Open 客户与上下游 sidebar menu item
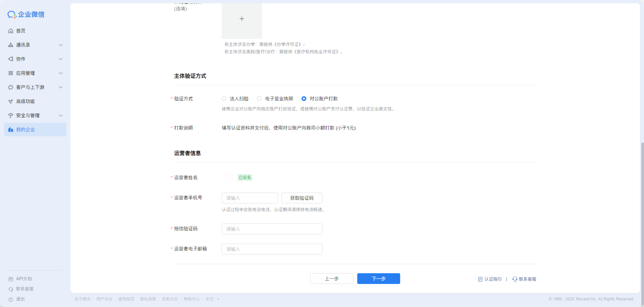The image size is (644, 307). pos(30,87)
